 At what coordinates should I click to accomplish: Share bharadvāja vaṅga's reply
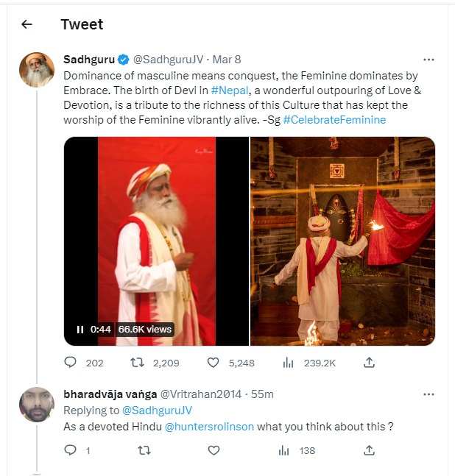point(370,450)
